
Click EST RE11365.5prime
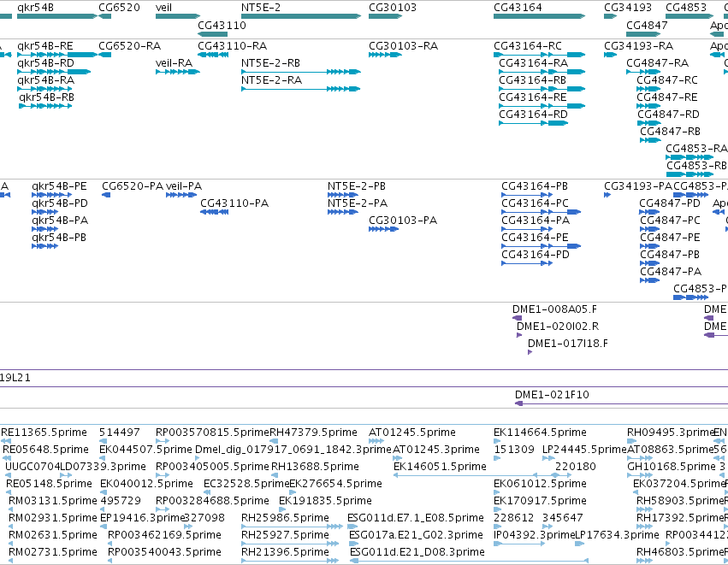(6, 441)
